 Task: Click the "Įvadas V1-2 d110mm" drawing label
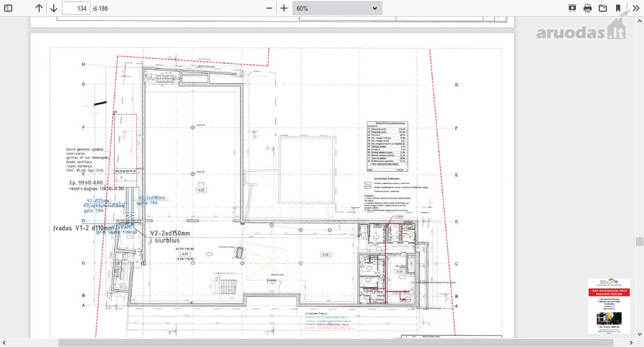(x=83, y=228)
